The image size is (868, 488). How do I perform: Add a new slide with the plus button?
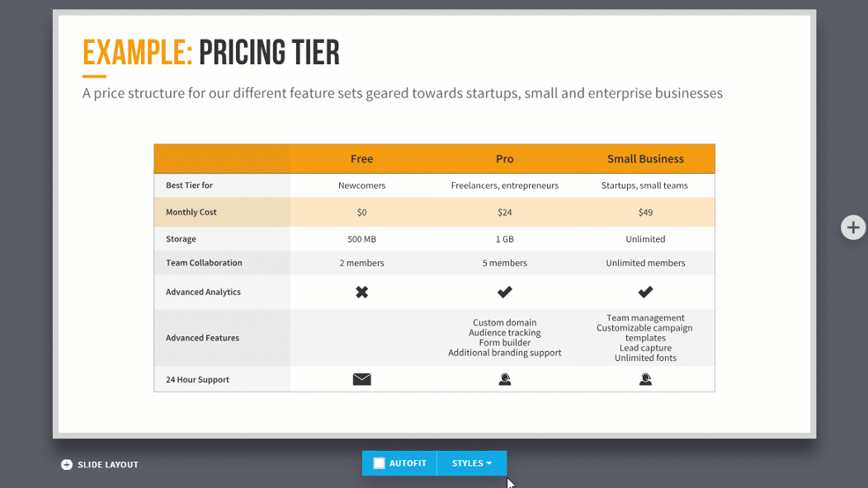point(853,228)
